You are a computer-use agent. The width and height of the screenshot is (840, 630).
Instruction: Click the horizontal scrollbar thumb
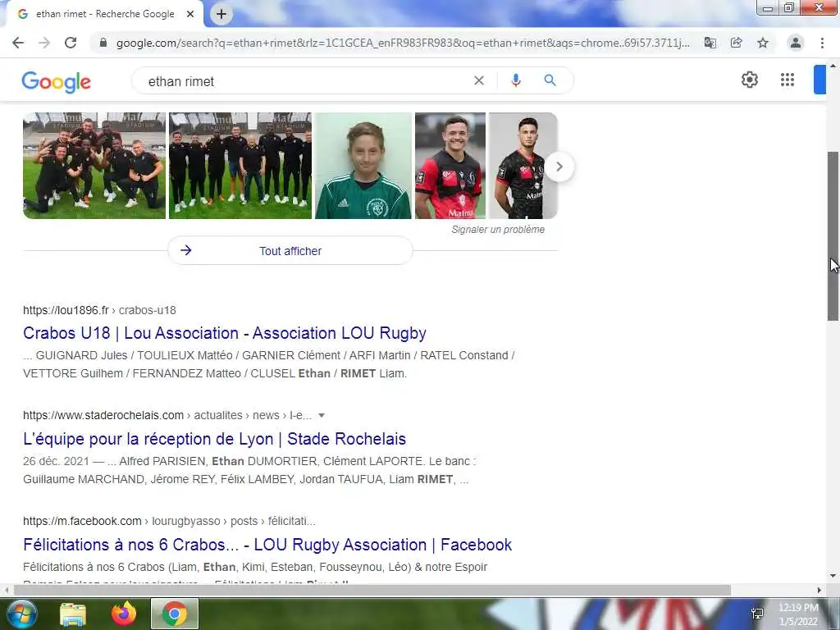(x=372, y=590)
